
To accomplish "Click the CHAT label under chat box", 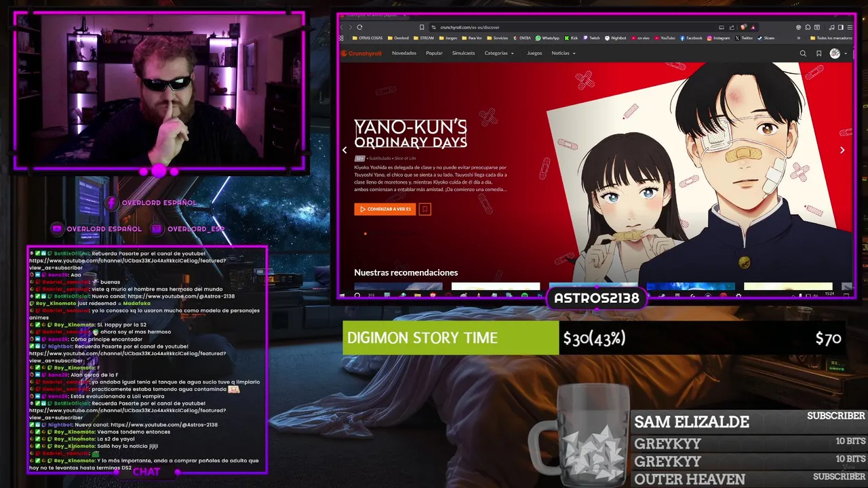I will [146, 472].
